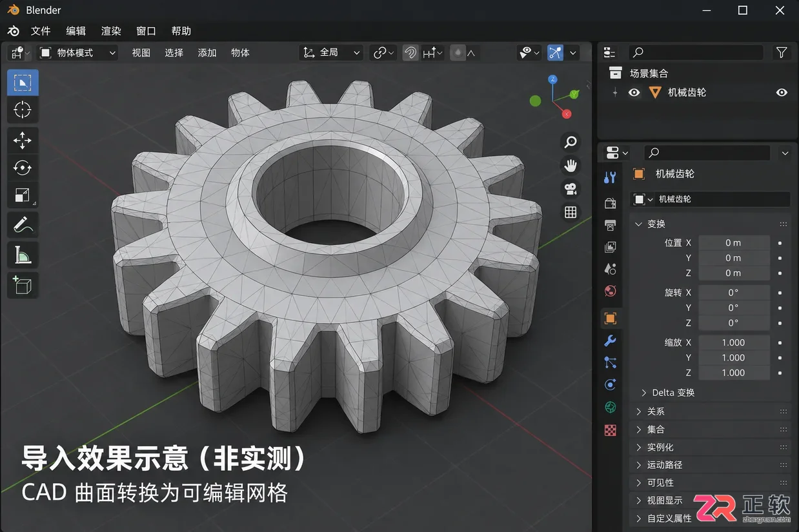
Task: Open the viewport 添加 menu
Action: [207, 53]
